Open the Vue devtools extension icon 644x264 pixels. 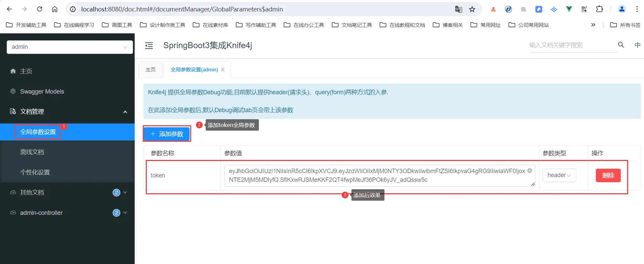569,9
